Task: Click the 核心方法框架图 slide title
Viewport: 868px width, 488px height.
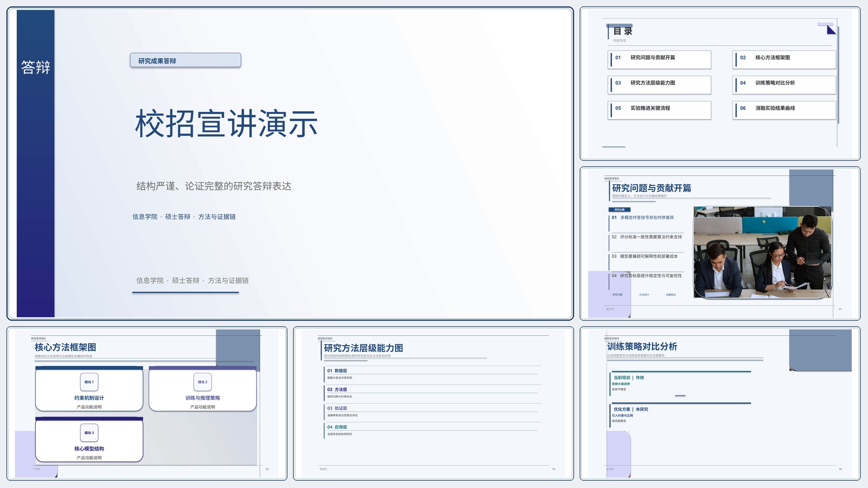Action: (x=65, y=347)
